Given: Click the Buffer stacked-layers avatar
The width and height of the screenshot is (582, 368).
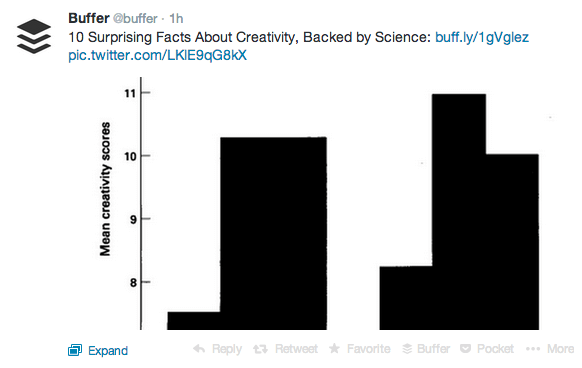Looking at the screenshot, I should (34, 36).
